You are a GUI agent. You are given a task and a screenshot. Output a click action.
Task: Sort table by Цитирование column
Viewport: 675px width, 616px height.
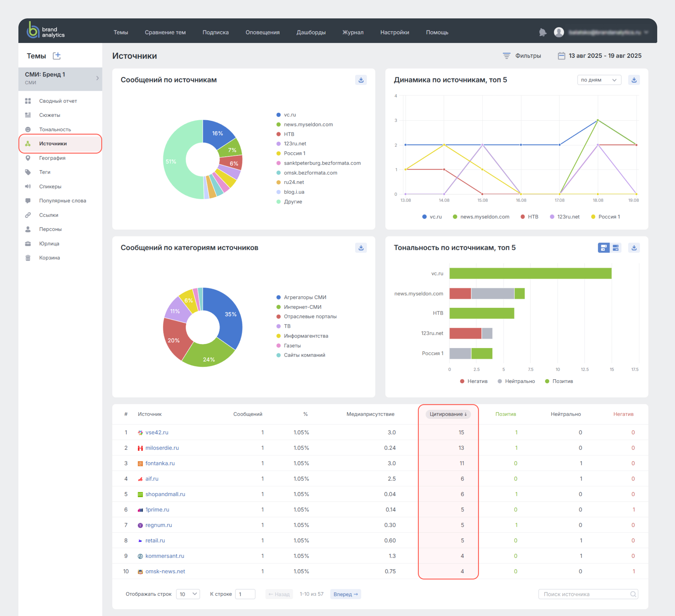(448, 414)
